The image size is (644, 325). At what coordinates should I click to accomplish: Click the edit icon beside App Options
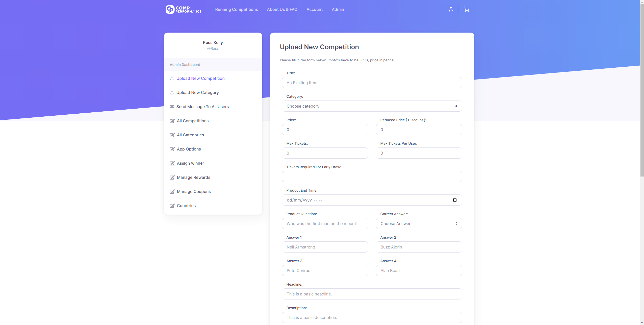pos(172,149)
